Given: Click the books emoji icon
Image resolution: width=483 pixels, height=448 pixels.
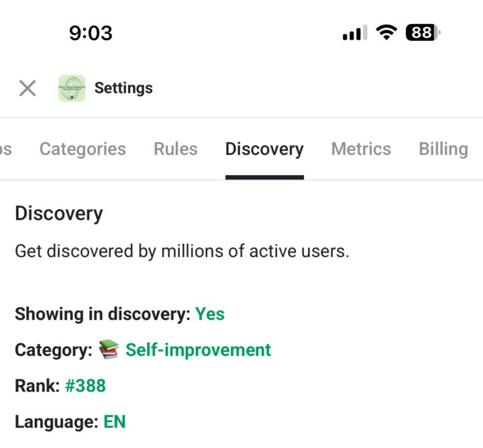Looking at the screenshot, I should 109,349.
